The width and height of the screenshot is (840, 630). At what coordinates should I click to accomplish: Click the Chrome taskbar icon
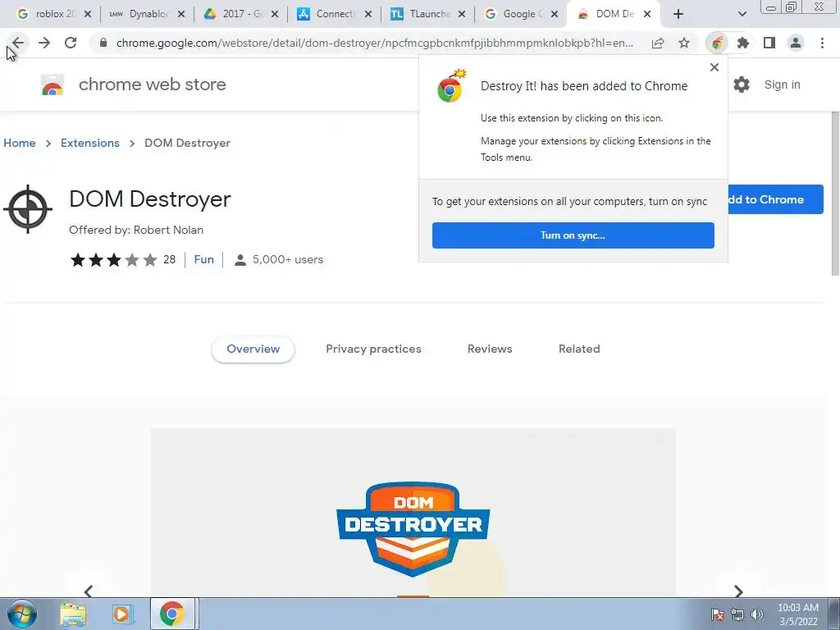tap(172, 614)
